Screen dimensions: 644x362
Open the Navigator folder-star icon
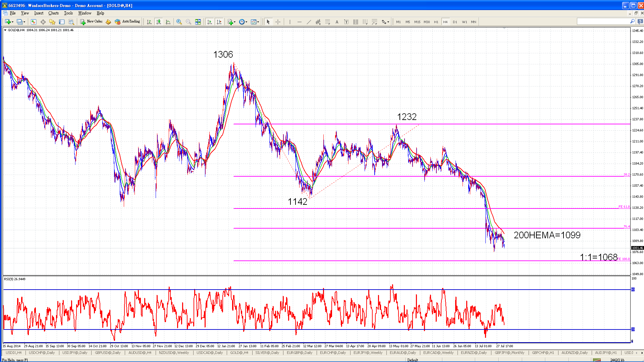[52, 22]
